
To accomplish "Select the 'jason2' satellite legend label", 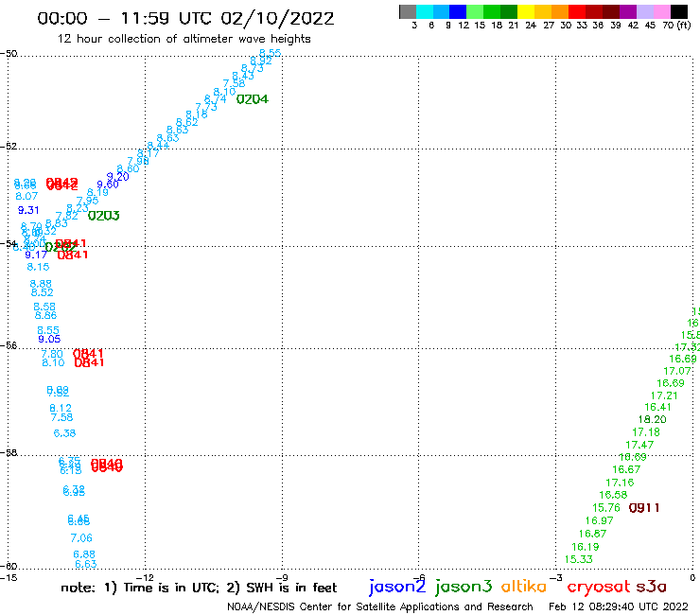I will coord(397,587).
